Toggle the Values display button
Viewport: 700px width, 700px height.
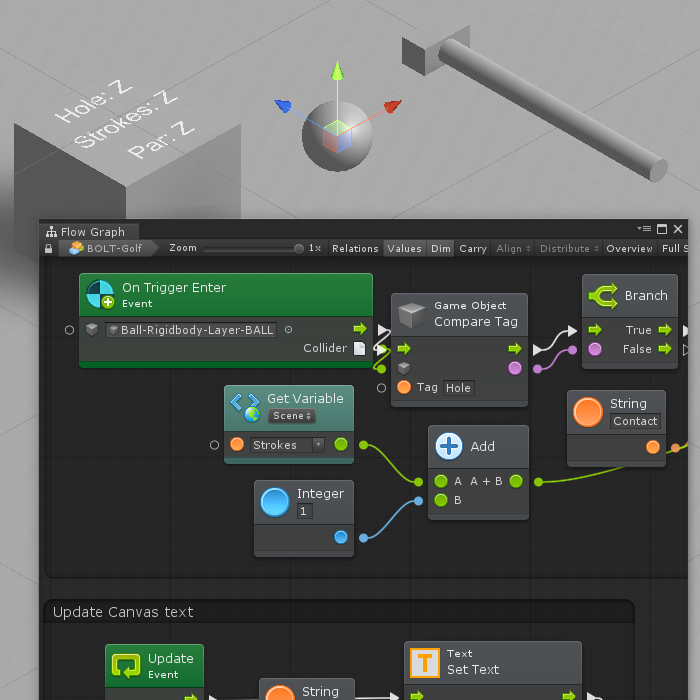tap(404, 249)
